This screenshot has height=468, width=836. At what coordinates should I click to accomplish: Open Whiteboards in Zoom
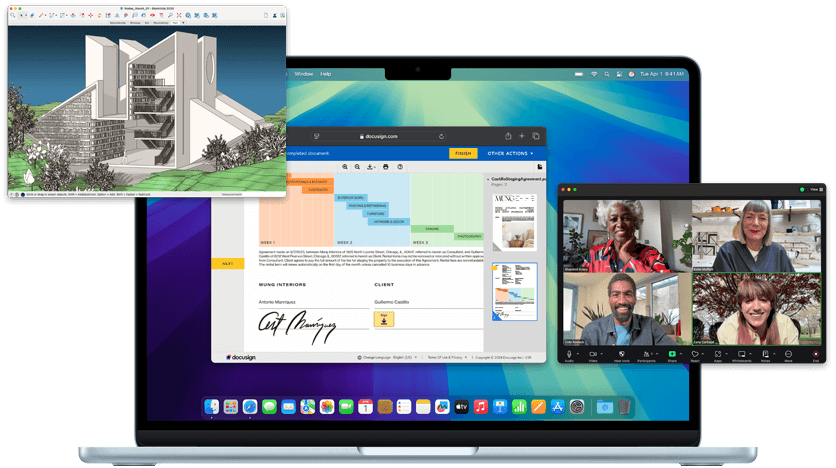[742, 356]
